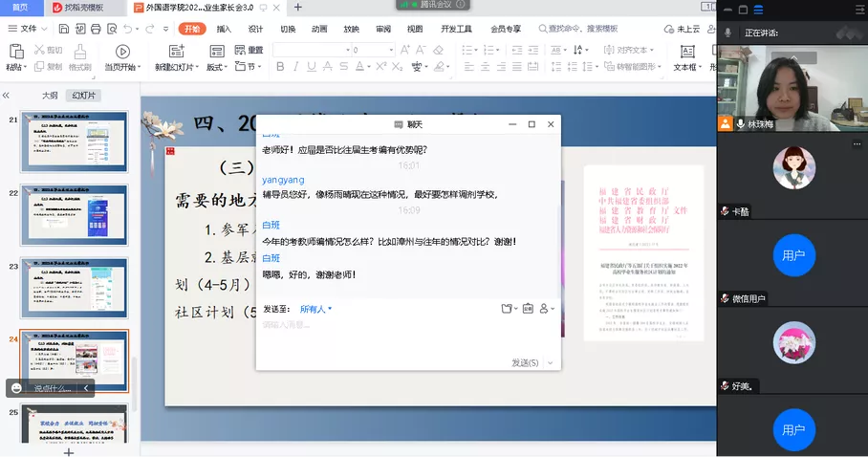Start slideshow from current slide play icon
The width and height of the screenshot is (868, 457).
coord(122,51)
